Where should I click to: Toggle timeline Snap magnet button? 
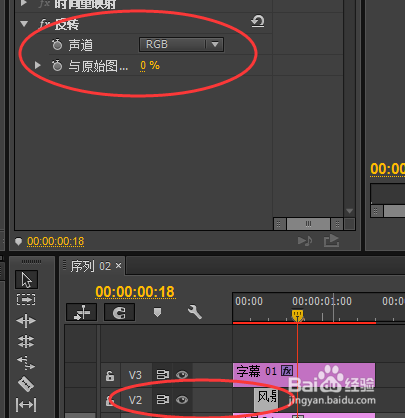(119, 312)
